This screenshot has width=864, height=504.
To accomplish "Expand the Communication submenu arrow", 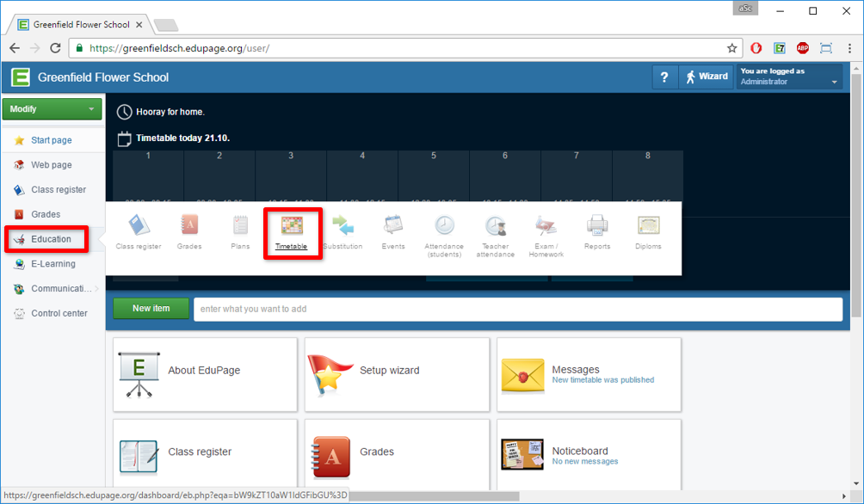I will pyautogui.click(x=97, y=289).
